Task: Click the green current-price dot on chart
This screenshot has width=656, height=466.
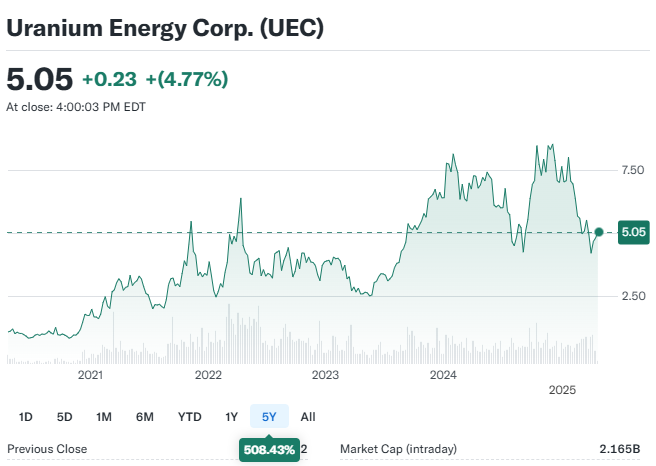Action: (x=598, y=232)
